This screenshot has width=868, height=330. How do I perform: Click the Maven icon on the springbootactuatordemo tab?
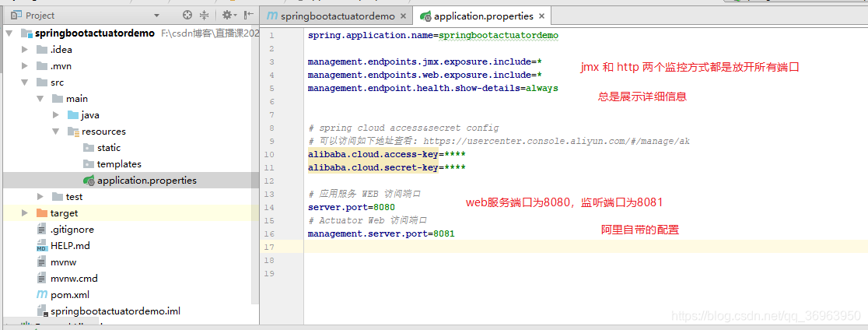pyautogui.click(x=271, y=16)
